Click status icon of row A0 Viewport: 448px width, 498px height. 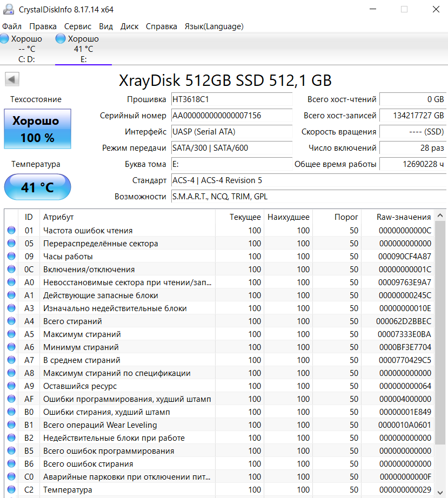click(11, 282)
